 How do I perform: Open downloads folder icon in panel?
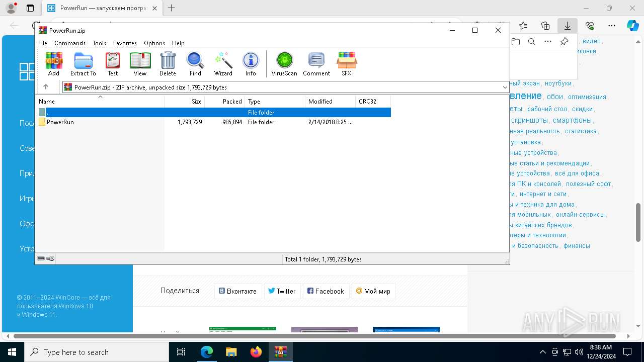516,42
